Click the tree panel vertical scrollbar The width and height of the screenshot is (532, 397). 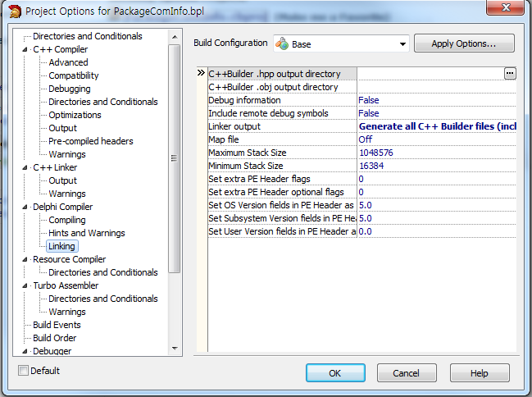174,157
